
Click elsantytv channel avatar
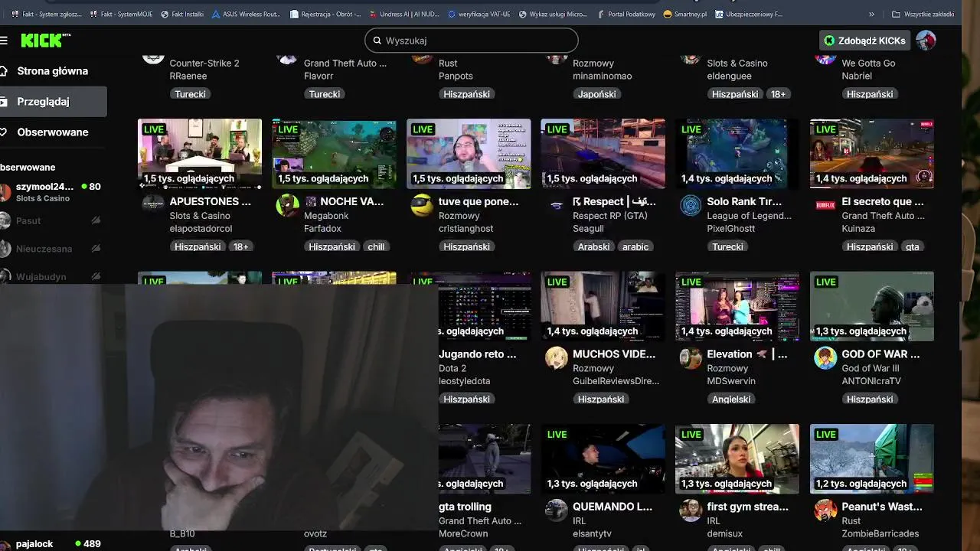[x=557, y=510]
